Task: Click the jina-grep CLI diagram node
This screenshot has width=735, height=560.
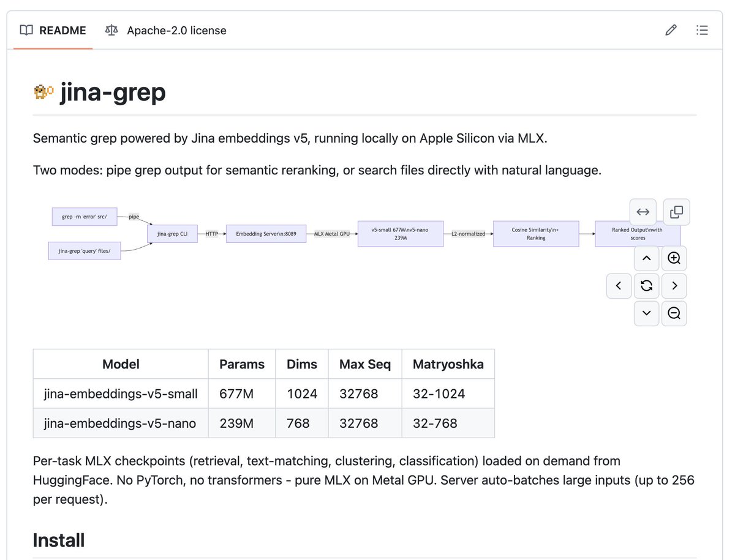Action: pos(172,234)
